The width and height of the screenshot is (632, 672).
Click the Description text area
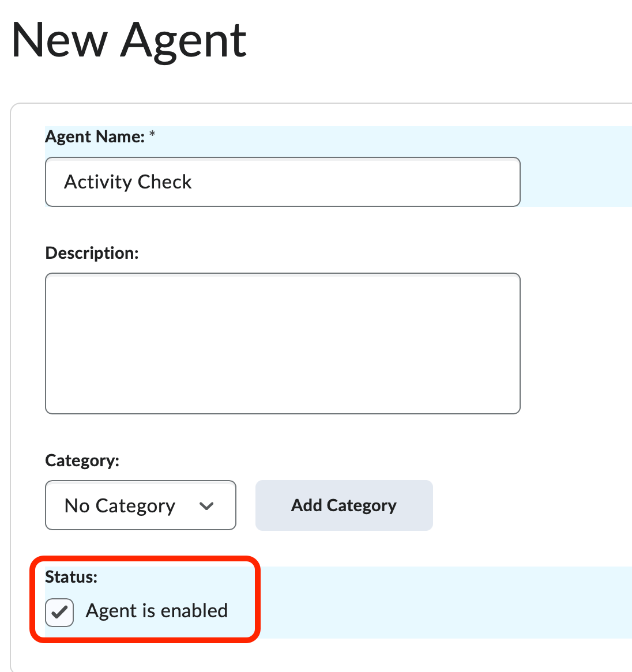tap(283, 343)
